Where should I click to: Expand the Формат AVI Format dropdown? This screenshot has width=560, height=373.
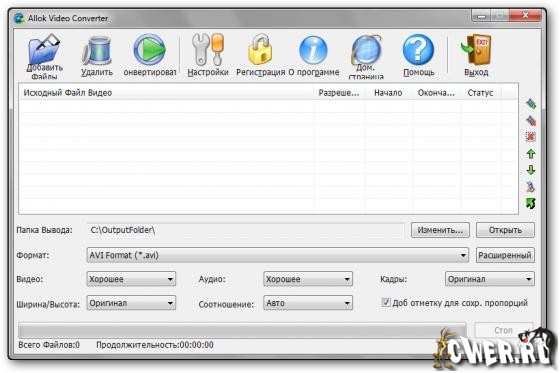pyautogui.click(x=278, y=255)
